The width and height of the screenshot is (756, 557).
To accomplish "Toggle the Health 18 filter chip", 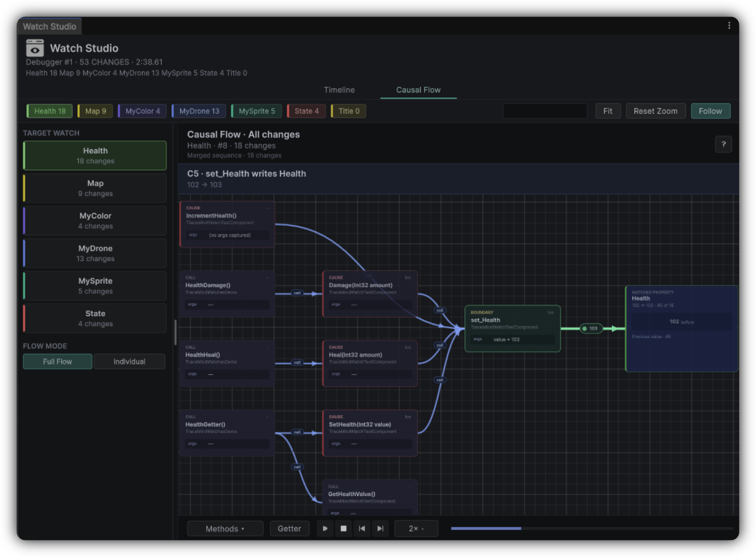I will pos(49,111).
